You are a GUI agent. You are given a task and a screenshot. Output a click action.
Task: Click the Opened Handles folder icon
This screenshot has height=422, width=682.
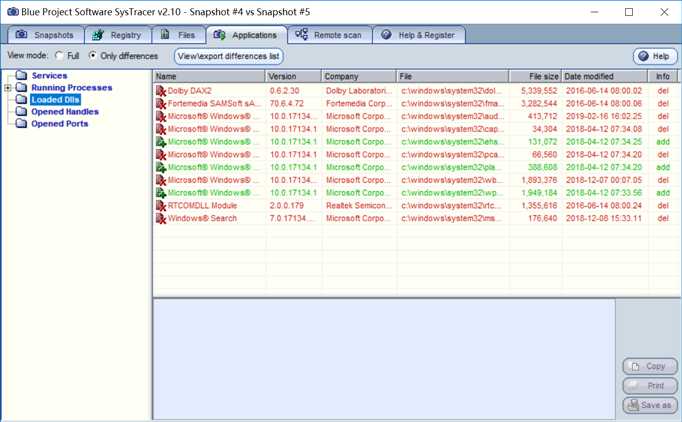coord(21,111)
